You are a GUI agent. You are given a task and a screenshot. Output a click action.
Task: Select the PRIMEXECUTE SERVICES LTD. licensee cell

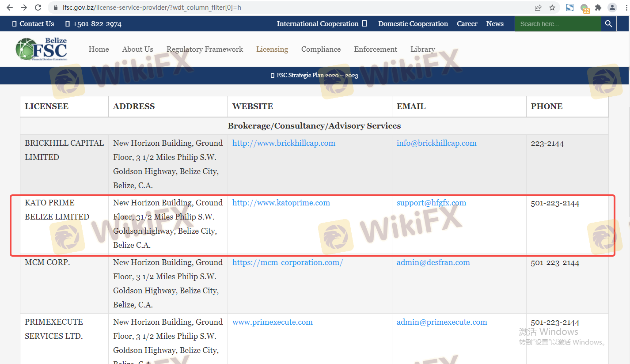tap(65, 339)
